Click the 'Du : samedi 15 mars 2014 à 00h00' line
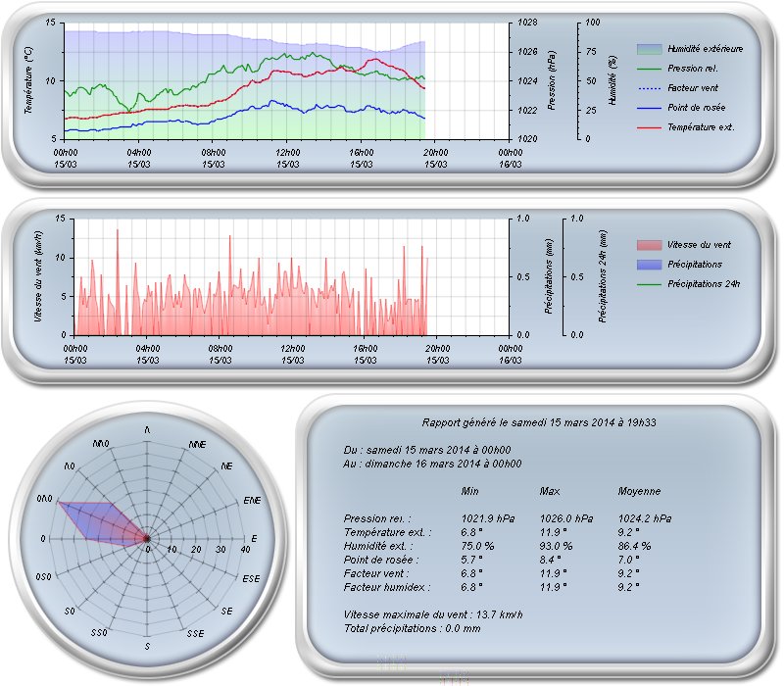The height and width of the screenshot is (686, 784). (427, 450)
